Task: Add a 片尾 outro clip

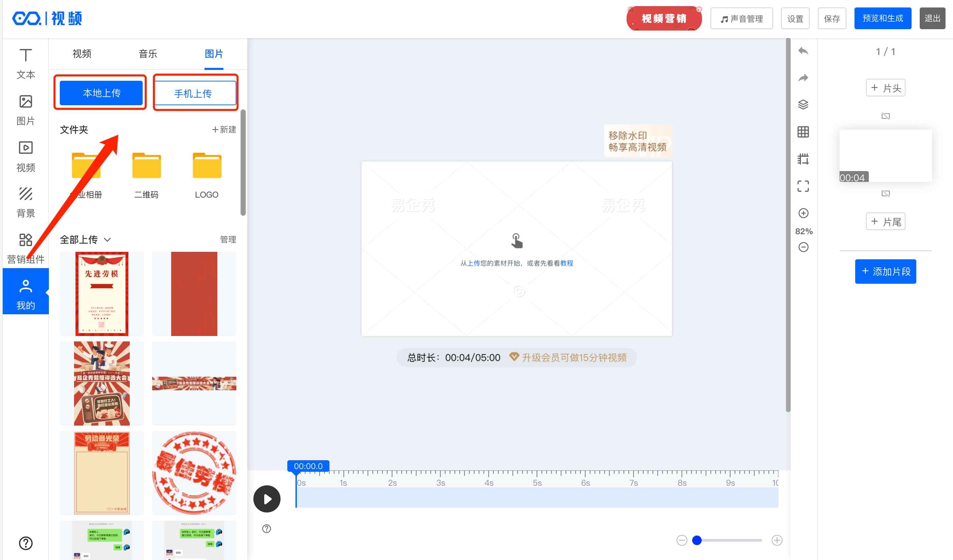Action: click(885, 221)
